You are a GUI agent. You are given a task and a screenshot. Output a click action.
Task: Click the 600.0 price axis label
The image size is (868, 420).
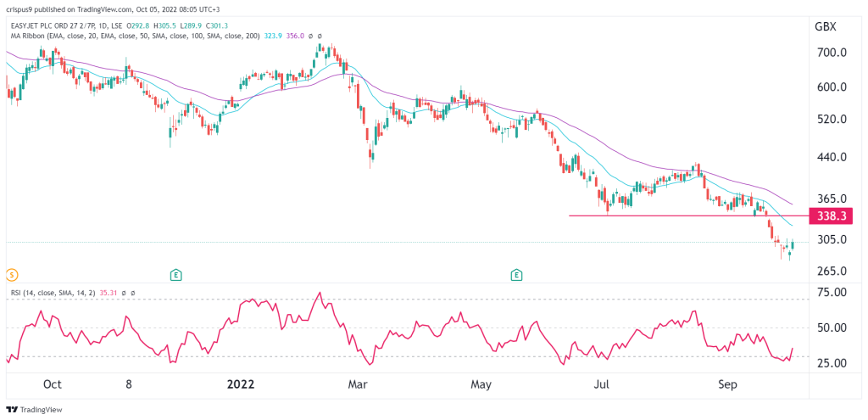[831, 87]
